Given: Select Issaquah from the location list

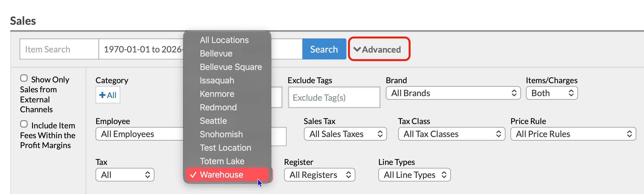Looking at the screenshot, I should [x=227, y=80].
